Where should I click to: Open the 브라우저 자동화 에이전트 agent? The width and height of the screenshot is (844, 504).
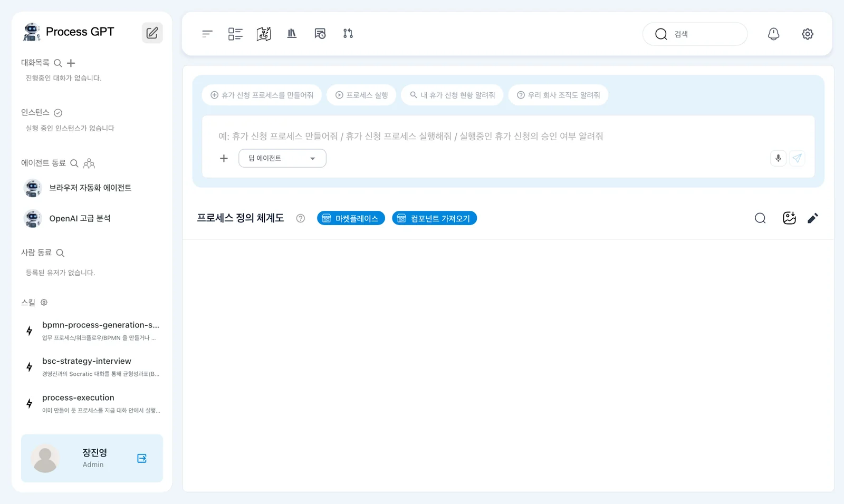(92, 188)
